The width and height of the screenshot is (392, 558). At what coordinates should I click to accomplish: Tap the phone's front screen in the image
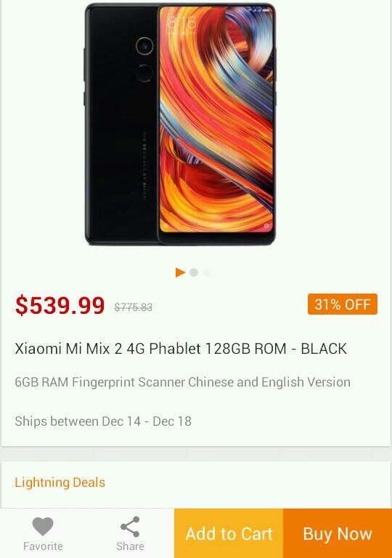click(x=216, y=119)
